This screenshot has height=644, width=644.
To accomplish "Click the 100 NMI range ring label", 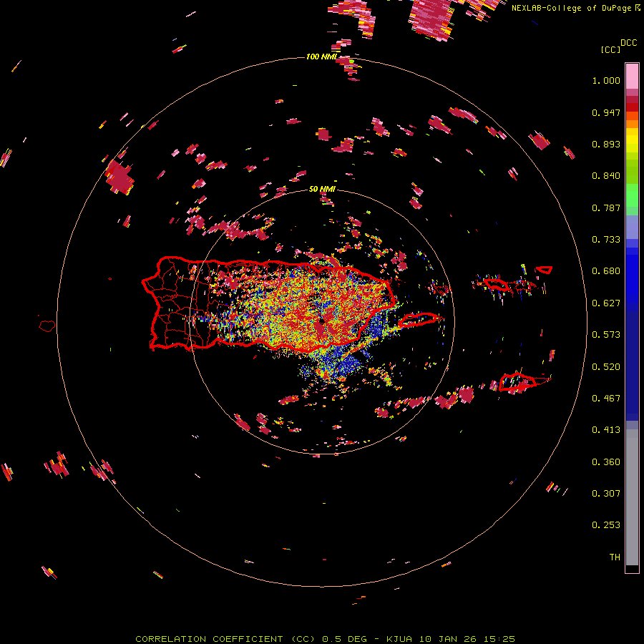I will coord(321,57).
